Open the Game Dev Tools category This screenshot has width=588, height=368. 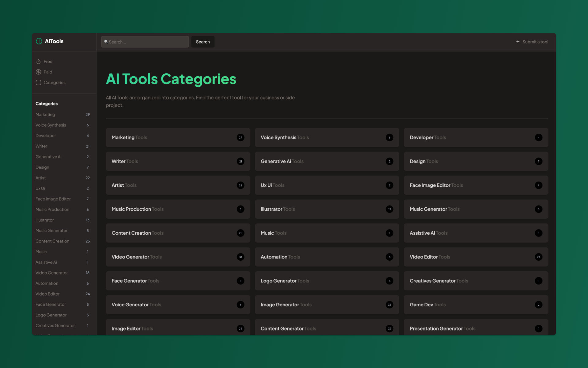click(476, 305)
